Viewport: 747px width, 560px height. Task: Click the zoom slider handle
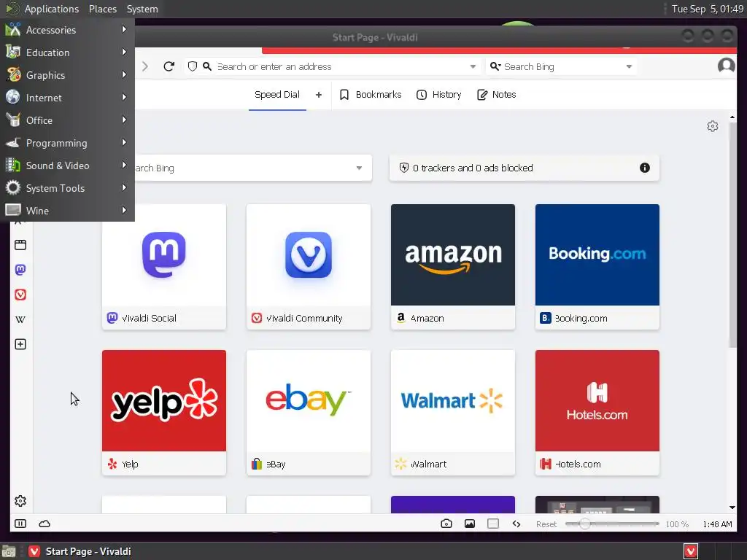coord(584,524)
